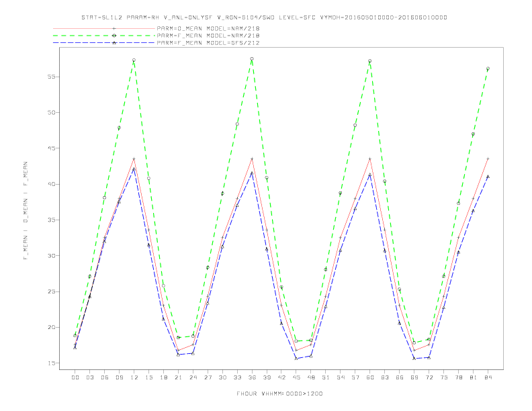The width and height of the screenshot is (532, 411).
Task: Click x-axis hour label 18
Action: 163,377
